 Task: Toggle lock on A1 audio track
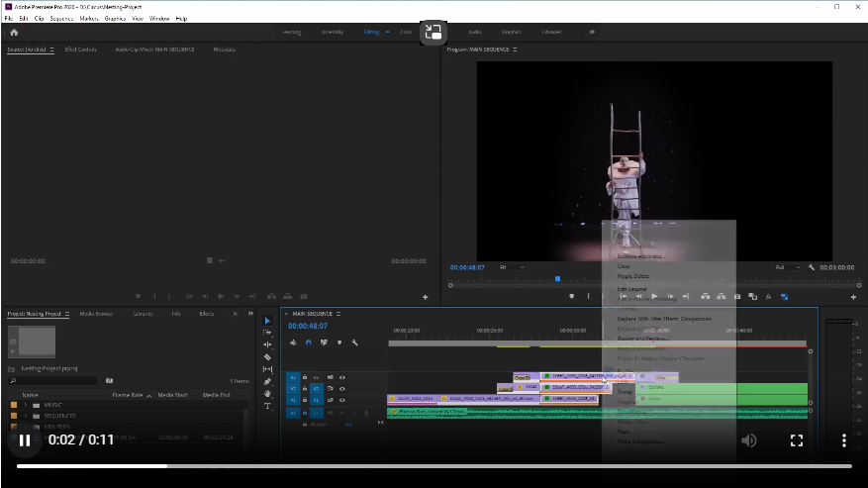pyautogui.click(x=305, y=413)
